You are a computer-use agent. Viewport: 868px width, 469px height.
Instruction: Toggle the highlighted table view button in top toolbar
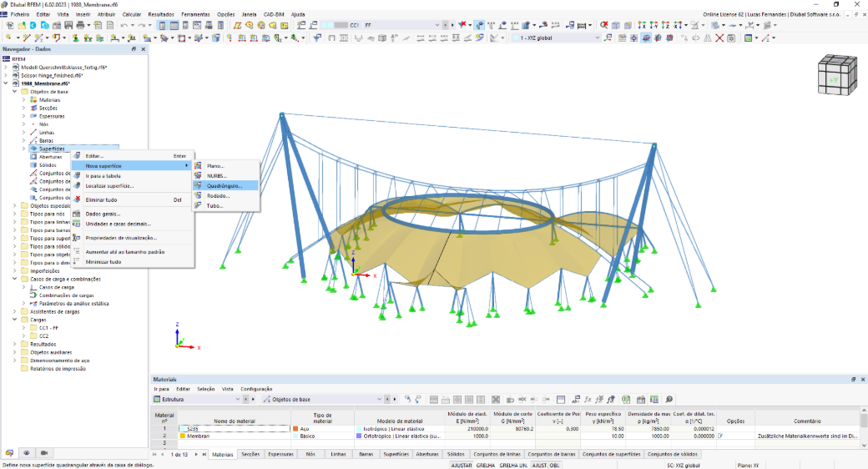pyautogui.click(x=174, y=25)
